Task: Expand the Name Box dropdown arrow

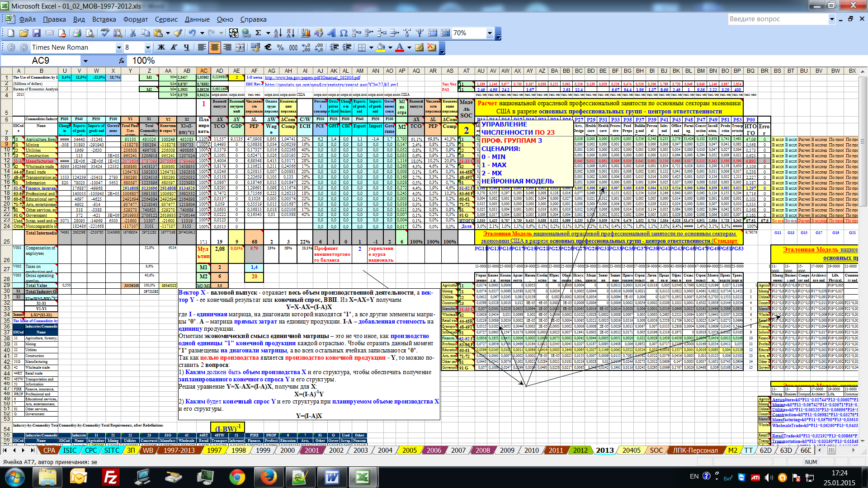Action: 85,61
